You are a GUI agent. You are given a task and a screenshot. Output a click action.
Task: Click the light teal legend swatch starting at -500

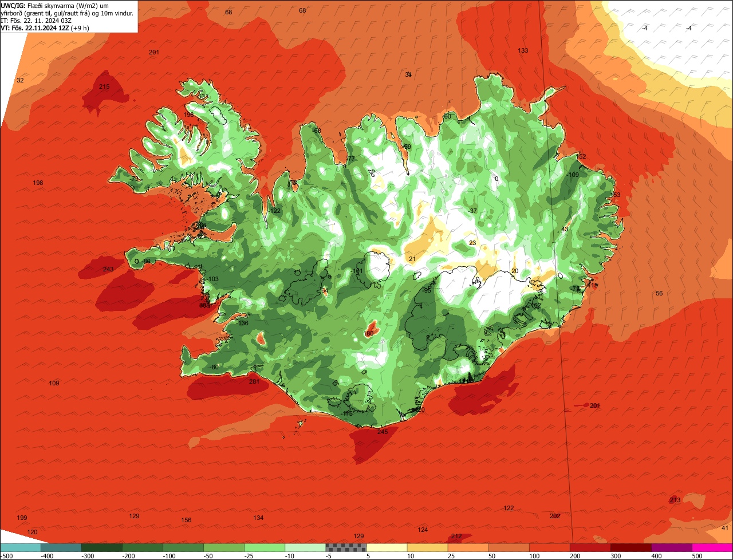click(20, 547)
